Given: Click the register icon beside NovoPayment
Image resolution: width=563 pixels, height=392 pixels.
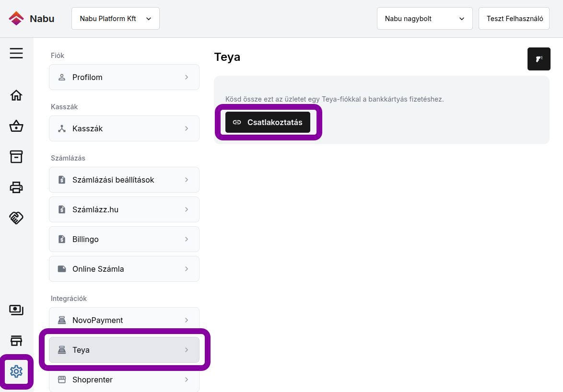Looking at the screenshot, I should click(x=62, y=320).
